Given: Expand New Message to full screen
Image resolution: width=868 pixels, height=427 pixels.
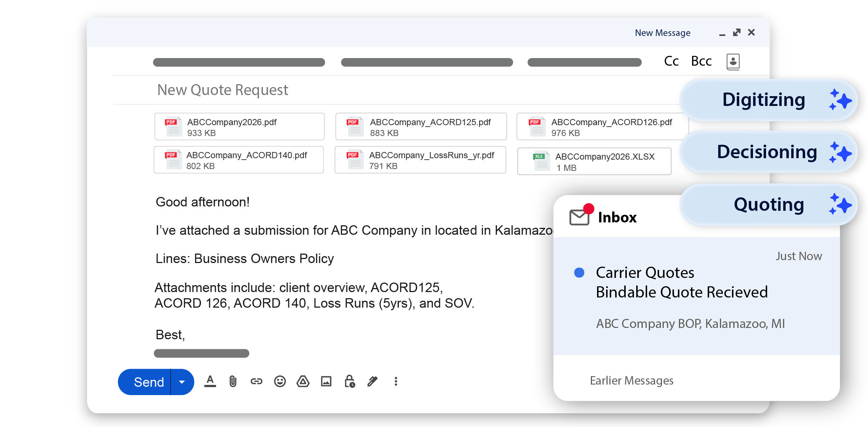Looking at the screenshot, I should tap(737, 33).
